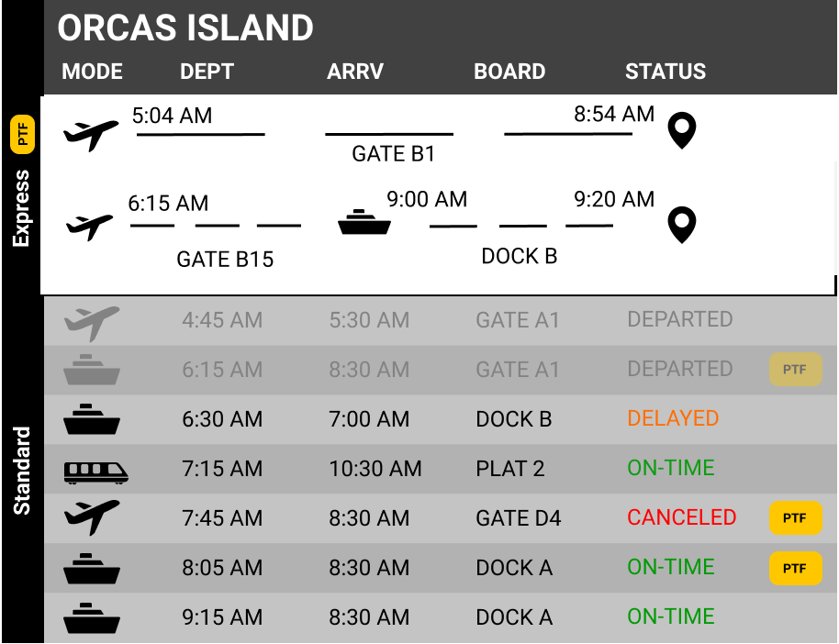Image resolution: width=839 pixels, height=644 pixels.
Task: Click PTF badge on 8:05 AM ferry row
Action: point(795,568)
